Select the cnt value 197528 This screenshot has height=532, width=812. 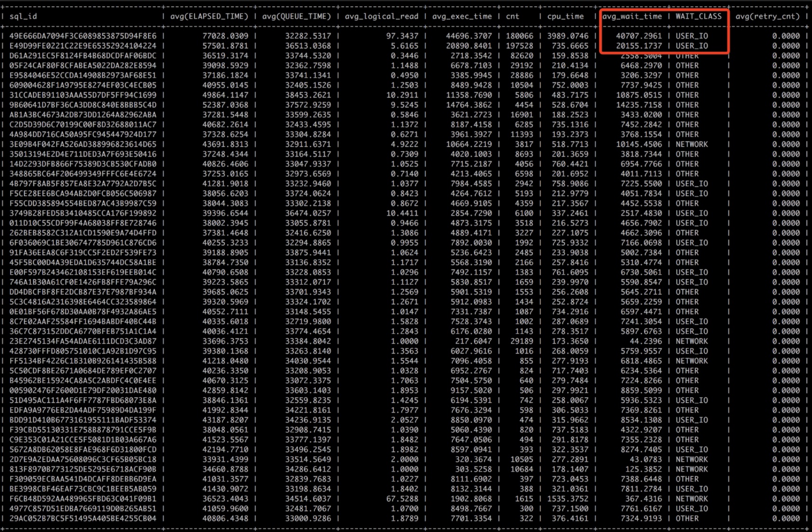tap(519, 46)
